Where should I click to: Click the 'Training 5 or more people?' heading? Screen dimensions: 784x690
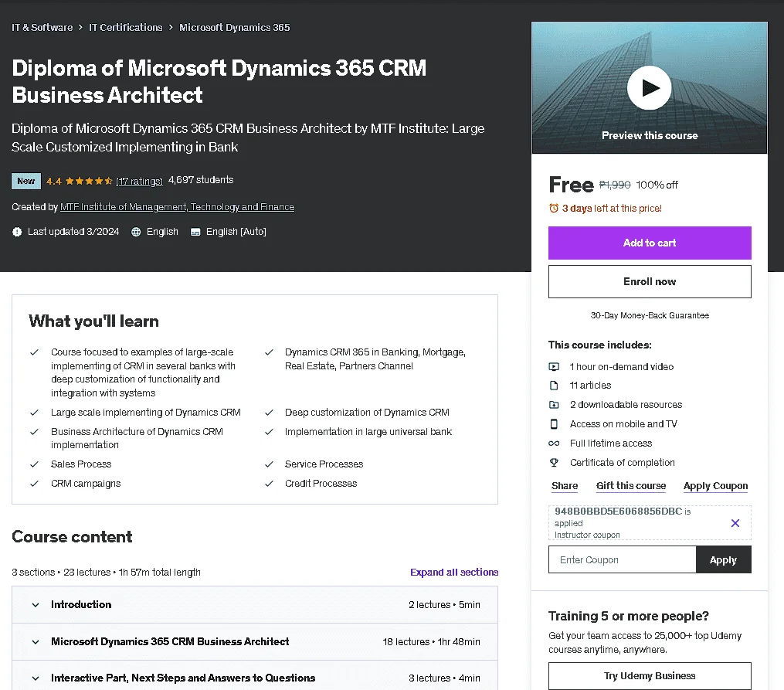(629, 616)
